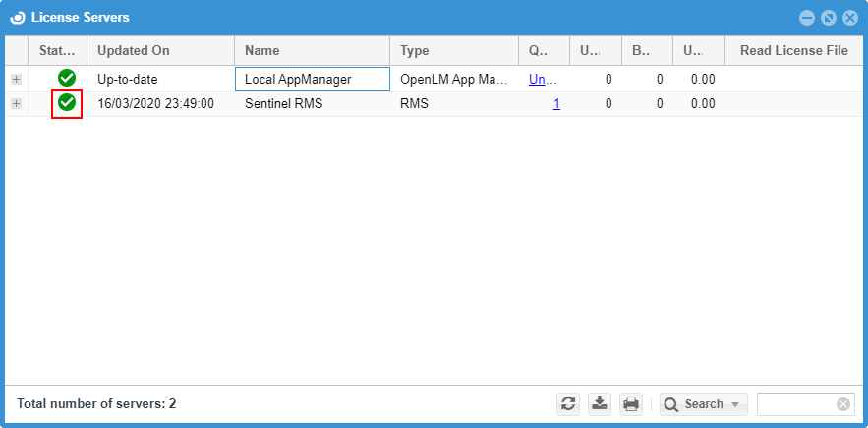Clear the search field with the X icon
The width and height of the screenshot is (868, 428).
pyautogui.click(x=843, y=404)
